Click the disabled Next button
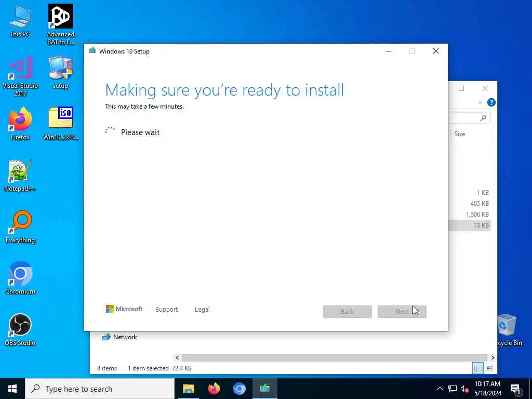532x399 pixels. [x=402, y=312]
